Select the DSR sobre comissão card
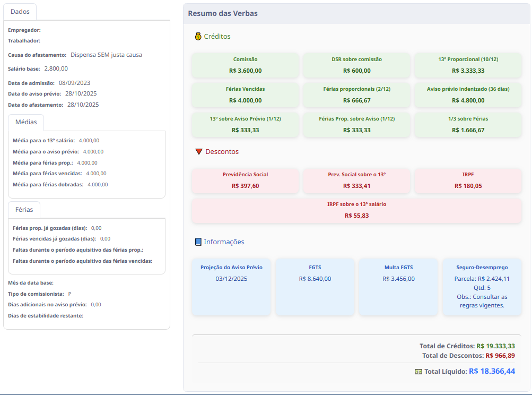 [356, 65]
